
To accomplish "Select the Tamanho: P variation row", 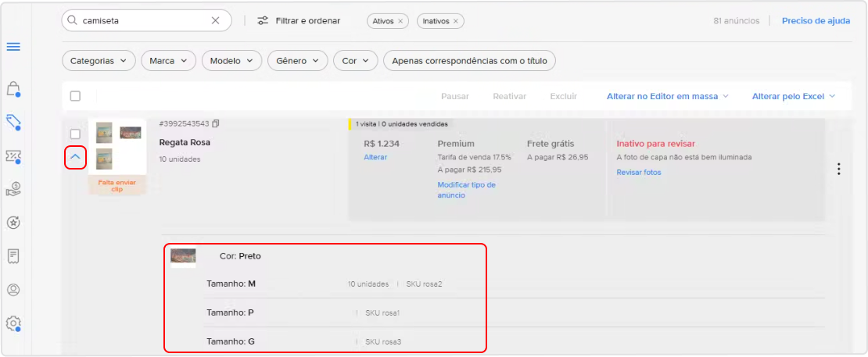I will point(515,312).
